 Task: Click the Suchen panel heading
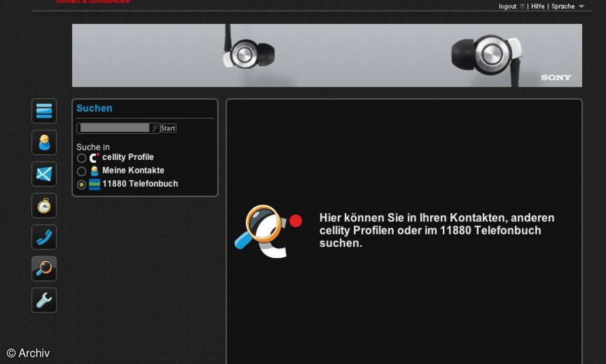(x=95, y=108)
